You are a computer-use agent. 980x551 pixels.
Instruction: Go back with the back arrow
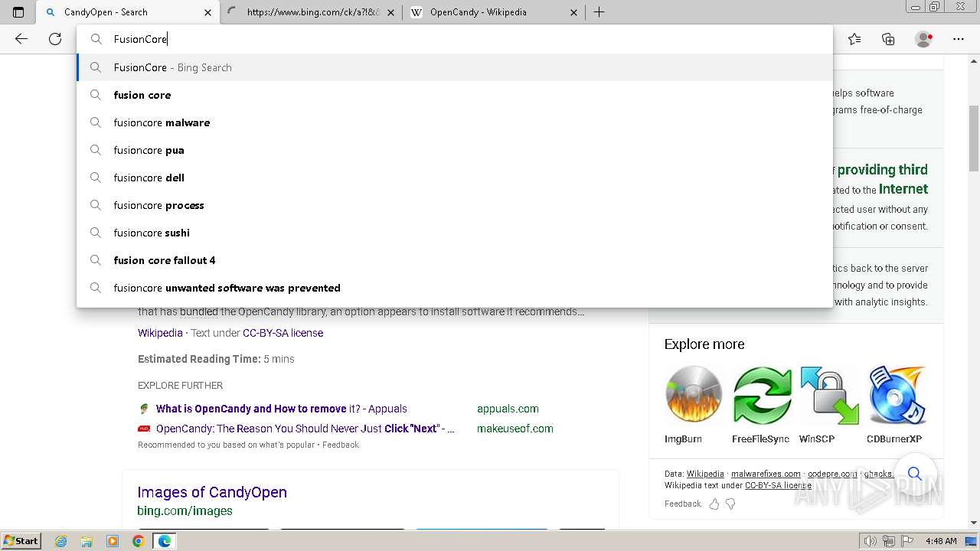pos(21,39)
